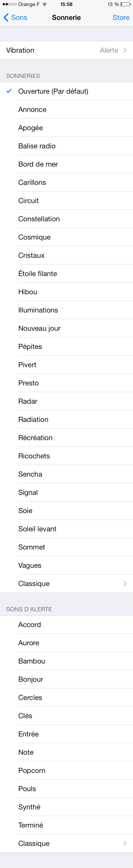Tap the signal strength dots
133x868 pixels.
(9, 4)
